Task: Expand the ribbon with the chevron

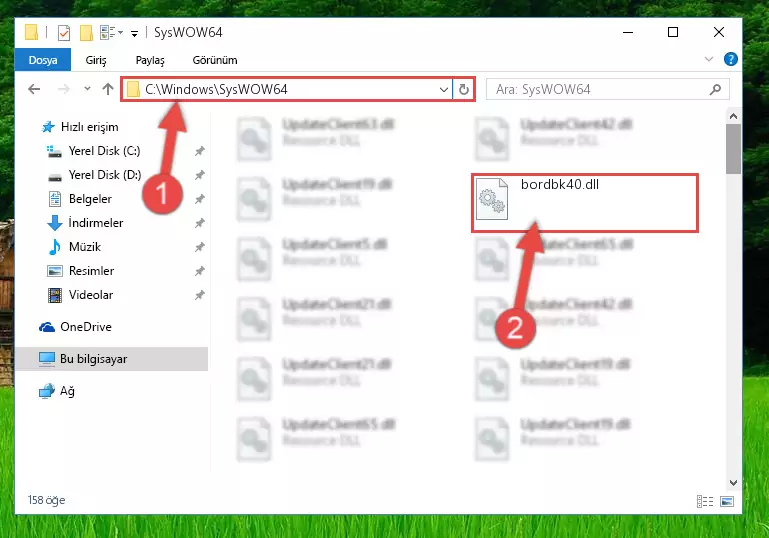Action: pos(709,59)
